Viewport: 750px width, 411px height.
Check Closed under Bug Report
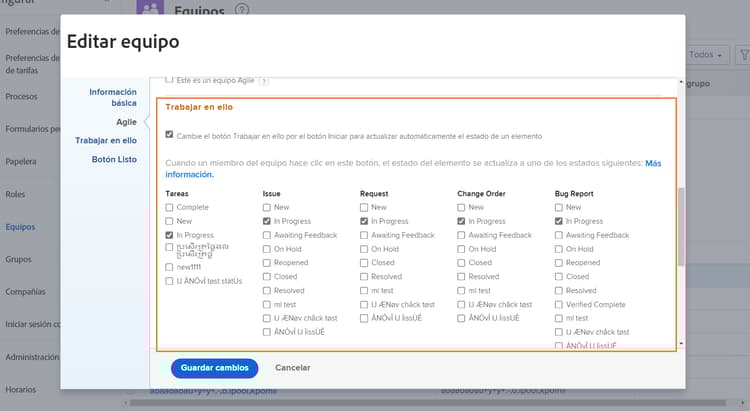pyautogui.click(x=559, y=277)
